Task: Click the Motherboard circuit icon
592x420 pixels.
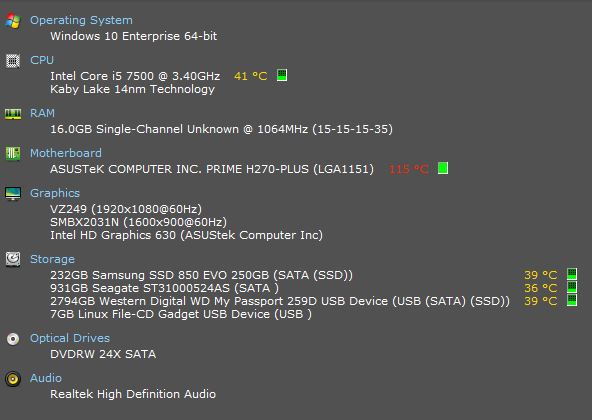Action: pos(13,153)
